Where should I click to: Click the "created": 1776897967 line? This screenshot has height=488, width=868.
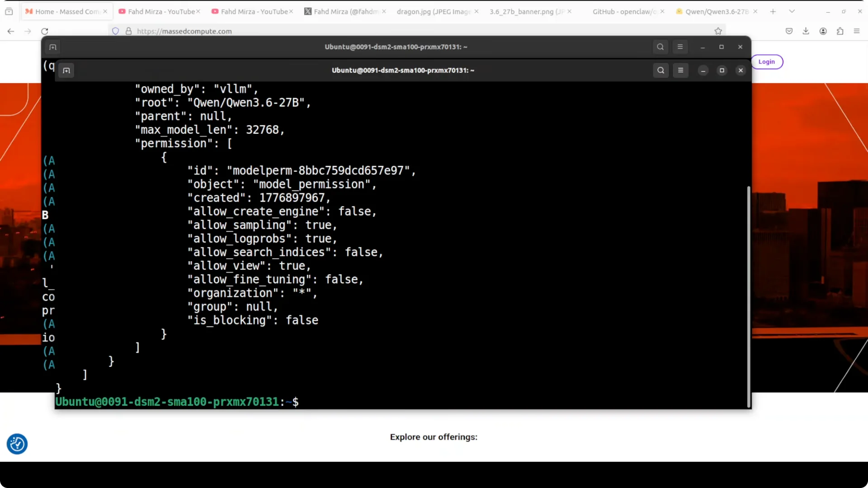(x=259, y=197)
